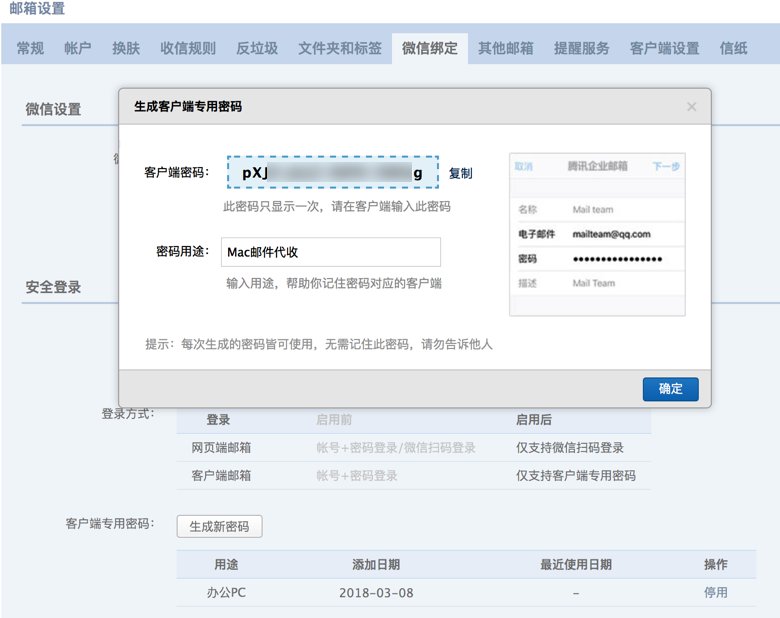
Task: Click the generated client password box
Action: [333, 172]
